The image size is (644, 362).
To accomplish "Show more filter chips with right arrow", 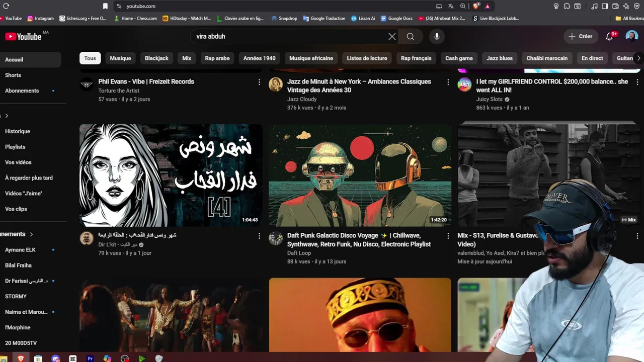I will [x=638, y=58].
